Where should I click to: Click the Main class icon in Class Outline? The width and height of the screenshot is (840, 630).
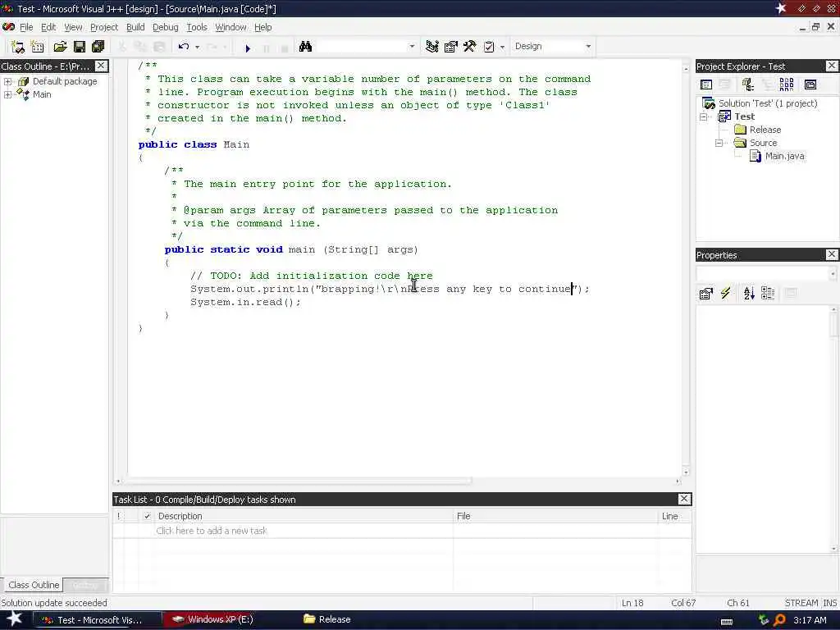[x=23, y=94]
